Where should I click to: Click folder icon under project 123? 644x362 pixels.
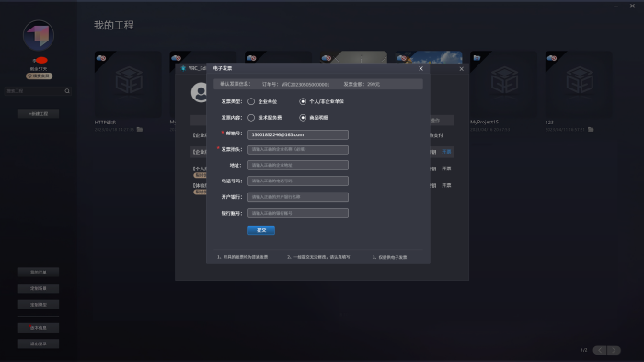(x=591, y=130)
